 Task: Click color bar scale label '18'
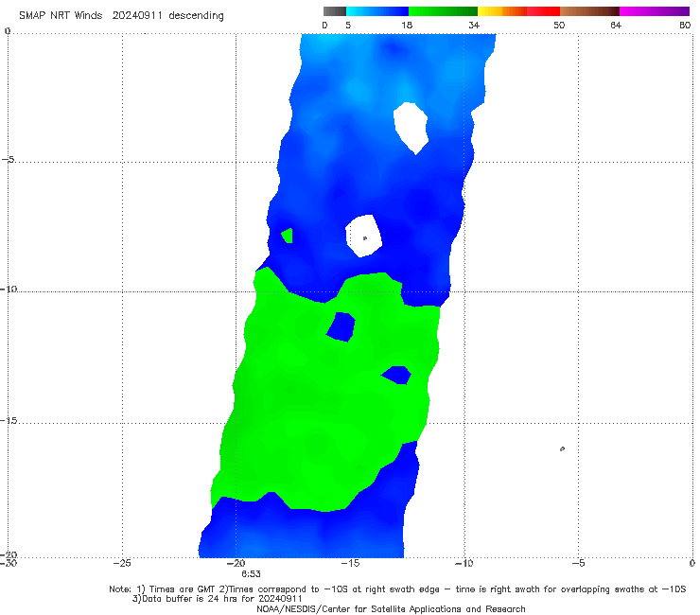(x=407, y=26)
